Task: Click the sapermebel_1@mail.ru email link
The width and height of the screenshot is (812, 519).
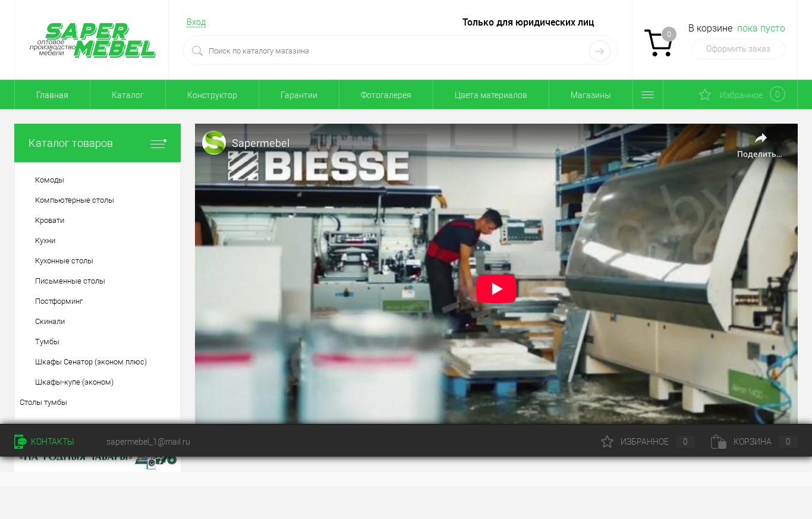Action: click(x=148, y=442)
